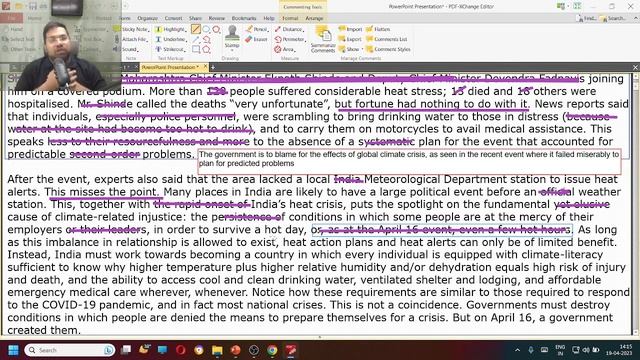The image size is (640, 360).
Task: Open Google Chrome from taskbar
Action: pyautogui.click(x=272, y=350)
